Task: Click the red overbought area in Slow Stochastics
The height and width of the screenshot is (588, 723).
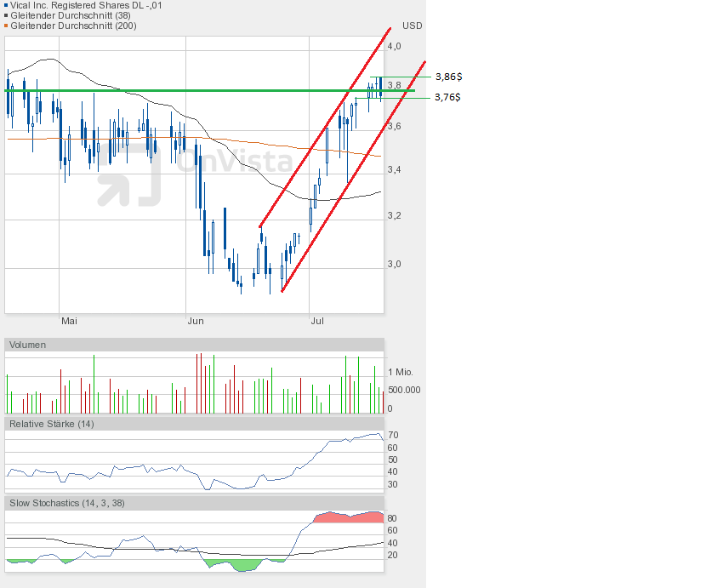Action: click(x=349, y=517)
